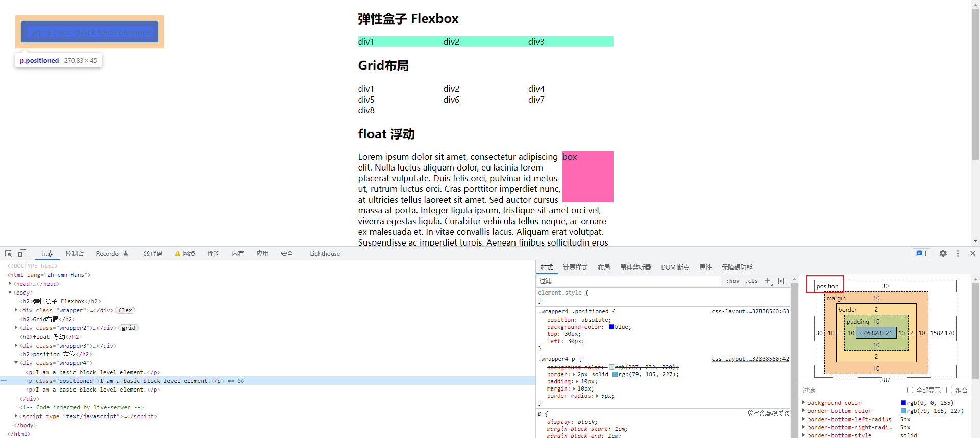Expand the script element node

click(16, 416)
